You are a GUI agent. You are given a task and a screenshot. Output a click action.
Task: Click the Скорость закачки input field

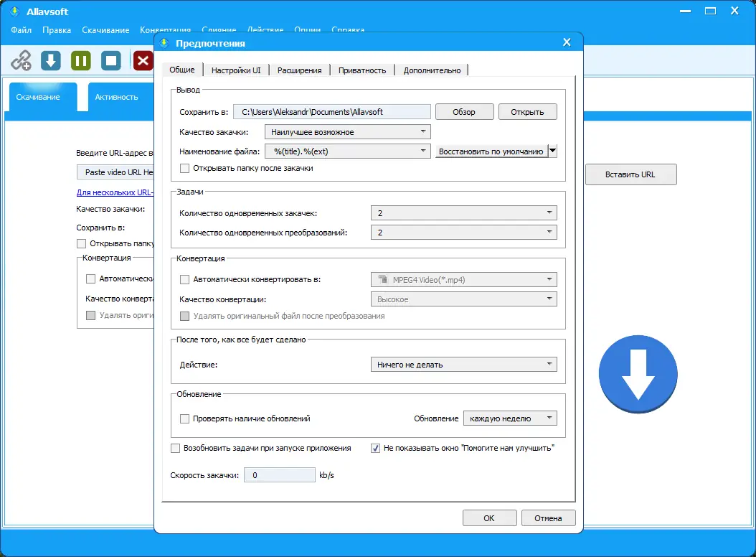click(280, 475)
